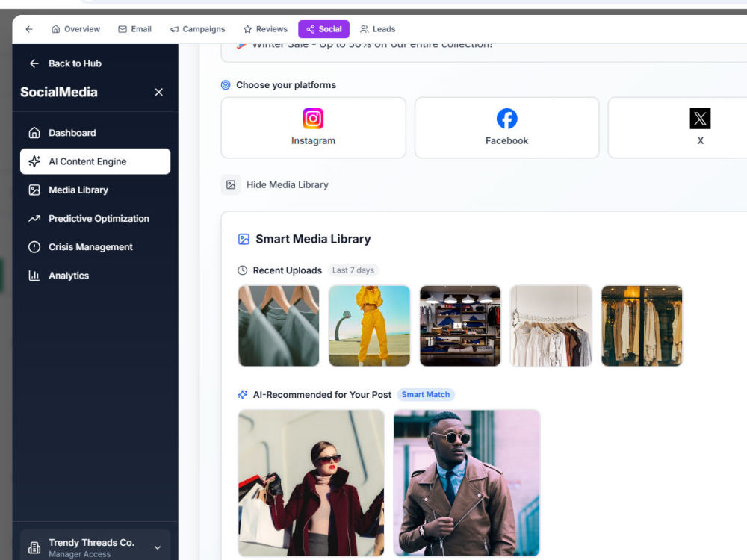Open the Overview tab
The height and width of the screenshot is (560, 747).
pyautogui.click(x=75, y=29)
